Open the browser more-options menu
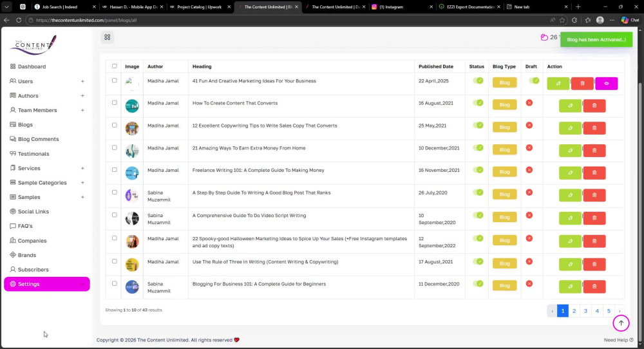 pos(612,20)
